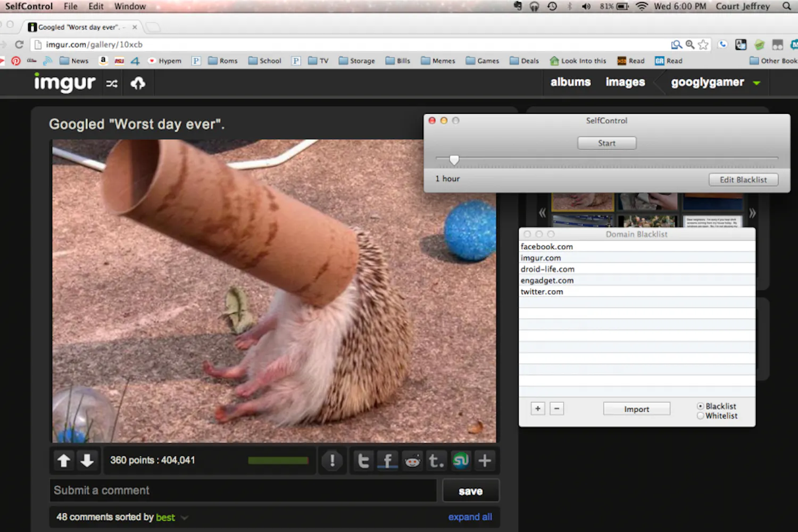The image size is (798, 532).
Task: Click the imgur random shuffle icon
Action: (x=112, y=84)
